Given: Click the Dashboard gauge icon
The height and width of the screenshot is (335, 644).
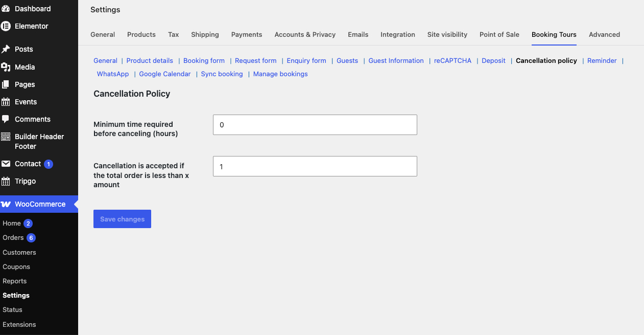Looking at the screenshot, I should pyautogui.click(x=6, y=9).
